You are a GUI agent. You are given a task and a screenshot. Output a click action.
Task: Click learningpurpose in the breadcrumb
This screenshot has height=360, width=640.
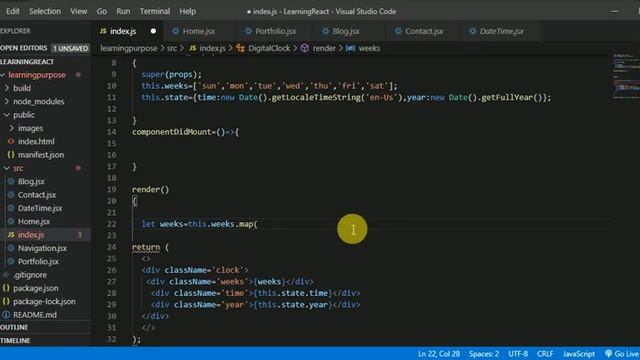tap(129, 48)
